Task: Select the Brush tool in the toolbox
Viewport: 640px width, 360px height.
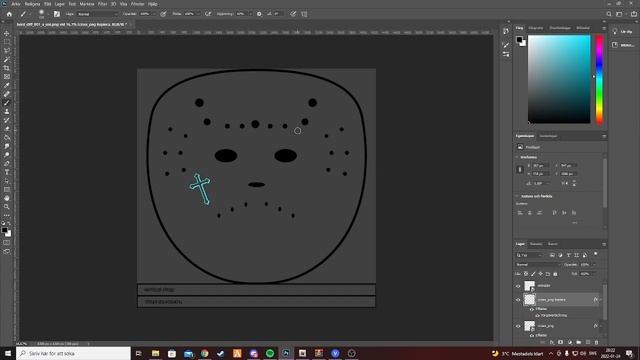Action: (x=7, y=102)
